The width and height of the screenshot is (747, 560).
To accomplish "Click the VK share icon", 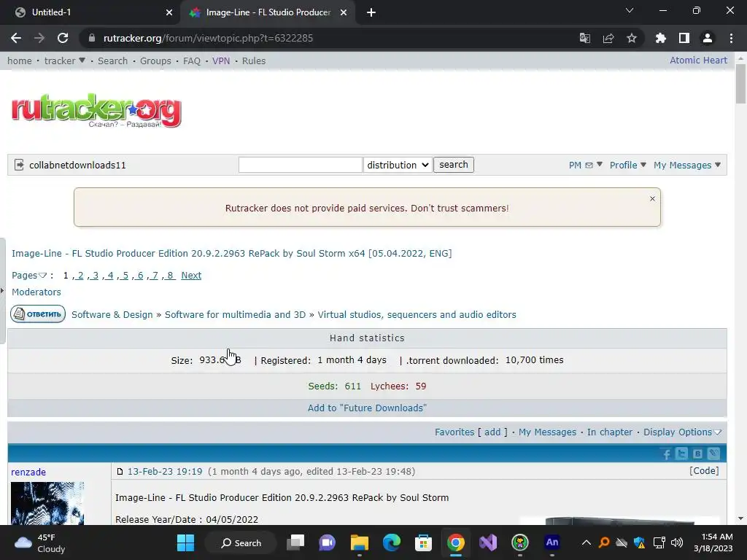I will click(697, 454).
